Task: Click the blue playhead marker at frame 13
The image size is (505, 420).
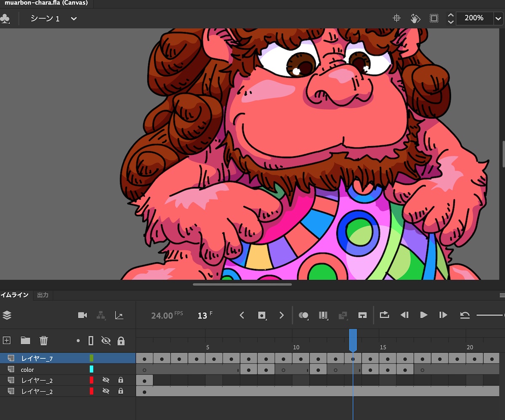Action: (353, 339)
